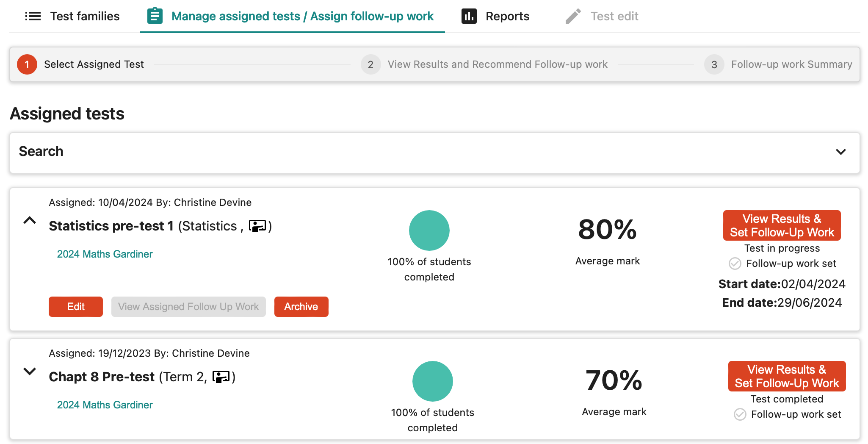Screen dimensions: 868x444
Task: Archive the Statistics pre-test 1 test
Action: 301,307
